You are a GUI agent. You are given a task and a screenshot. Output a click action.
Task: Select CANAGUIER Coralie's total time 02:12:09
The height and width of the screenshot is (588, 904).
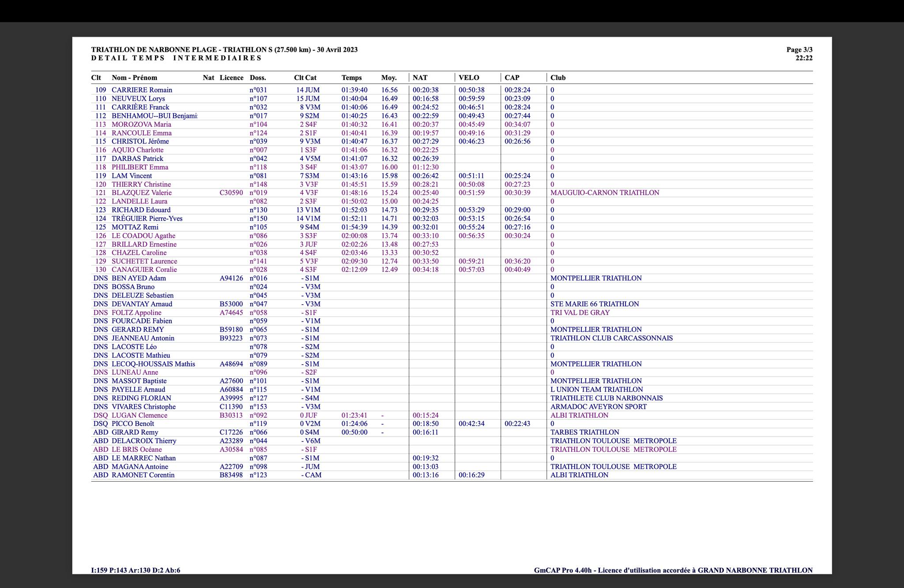click(x=354, y=270)
